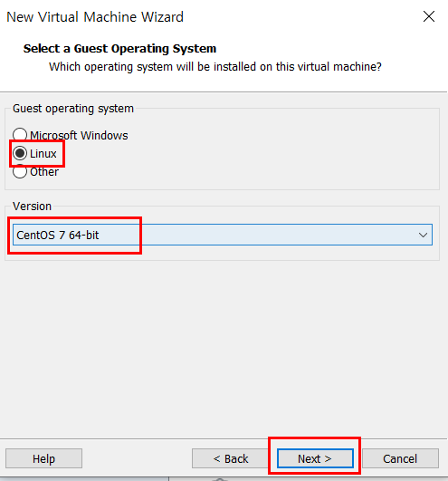Open the Version dropdown showing CentOS 7 64-bit
This screenshot has width=448, height=481.
point(223,235)
